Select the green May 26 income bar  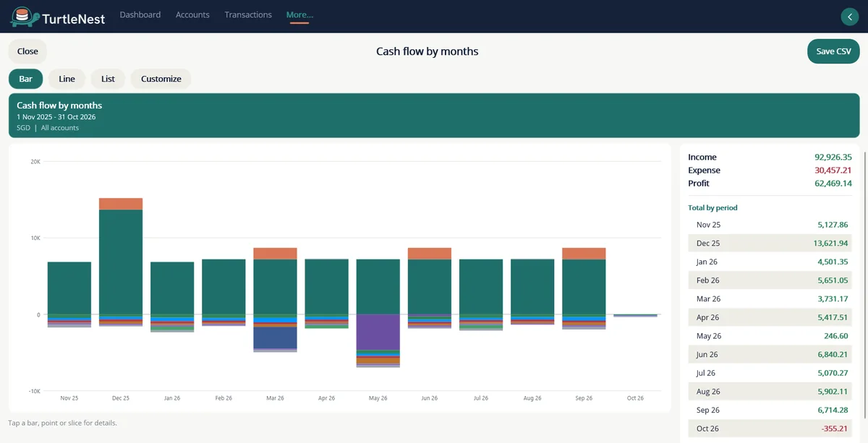click(x=378, y=287)
